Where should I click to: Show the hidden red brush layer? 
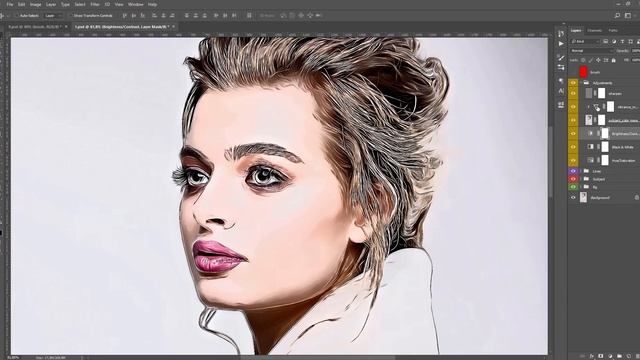point(573,72)
